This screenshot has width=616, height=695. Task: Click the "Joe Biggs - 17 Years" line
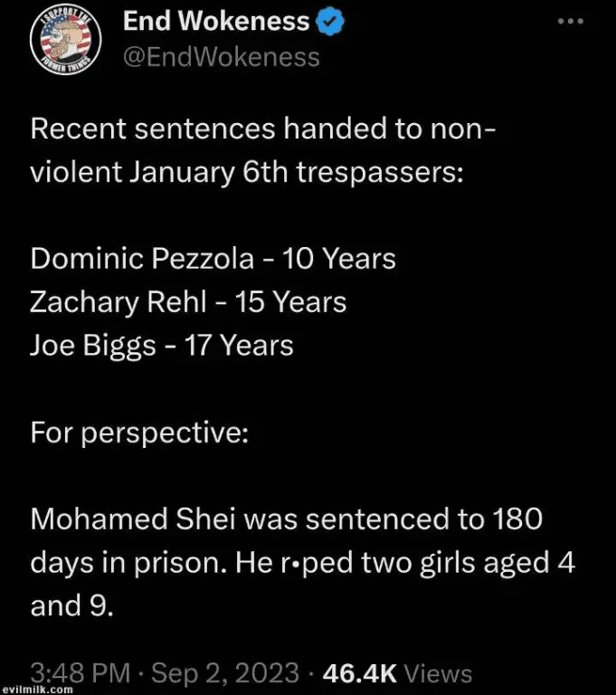(162, 344)
